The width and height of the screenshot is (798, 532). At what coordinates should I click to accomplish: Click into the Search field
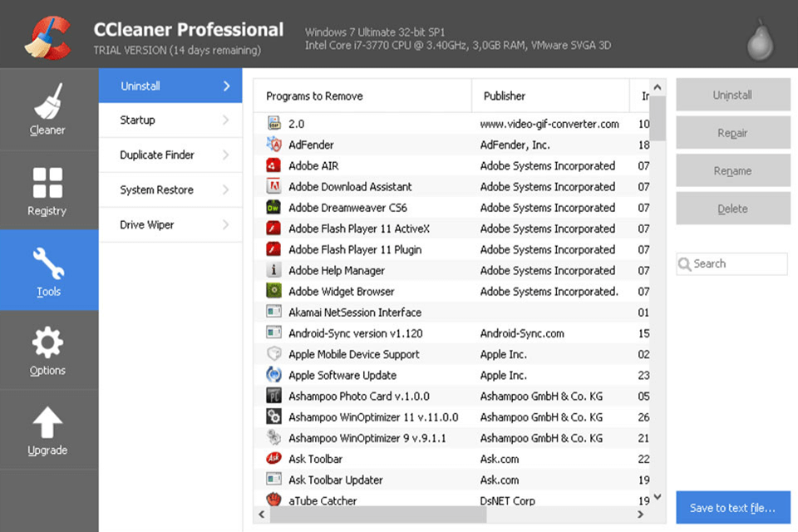tap(738, 264)
